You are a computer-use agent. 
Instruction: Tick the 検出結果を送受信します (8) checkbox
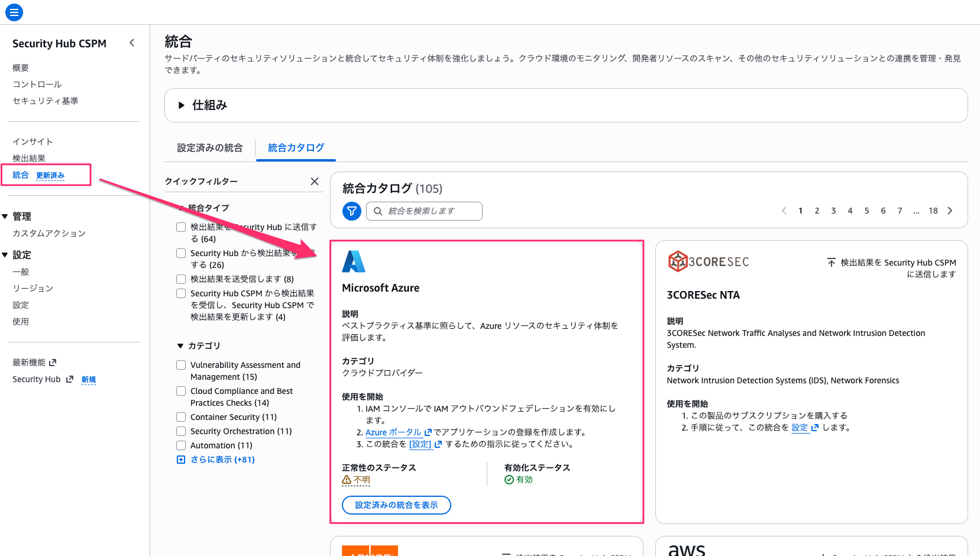181,279
